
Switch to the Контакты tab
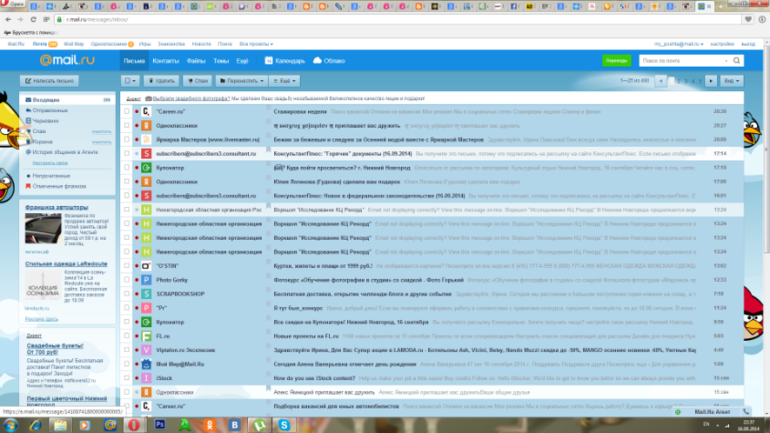(165, 61)
